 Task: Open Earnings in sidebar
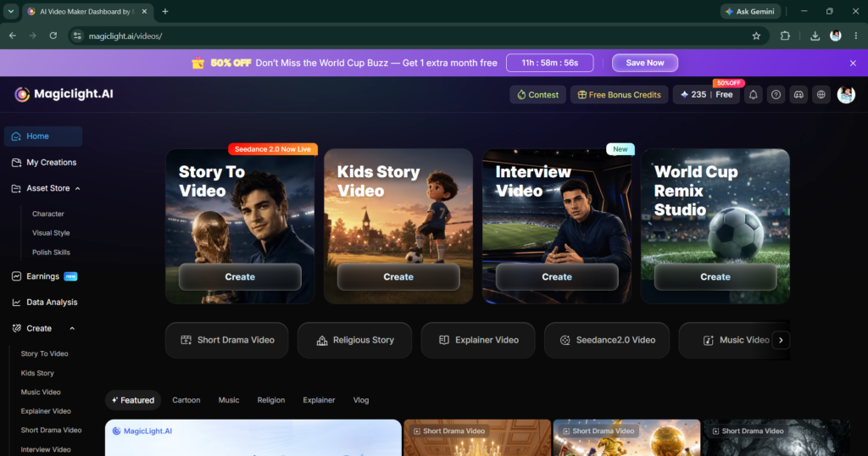pos(43,276)
